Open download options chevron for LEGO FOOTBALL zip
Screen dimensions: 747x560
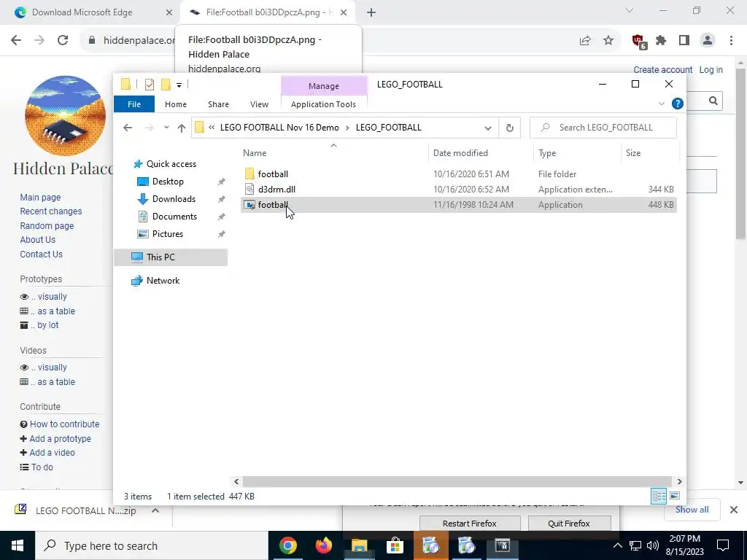click(155, 510)
